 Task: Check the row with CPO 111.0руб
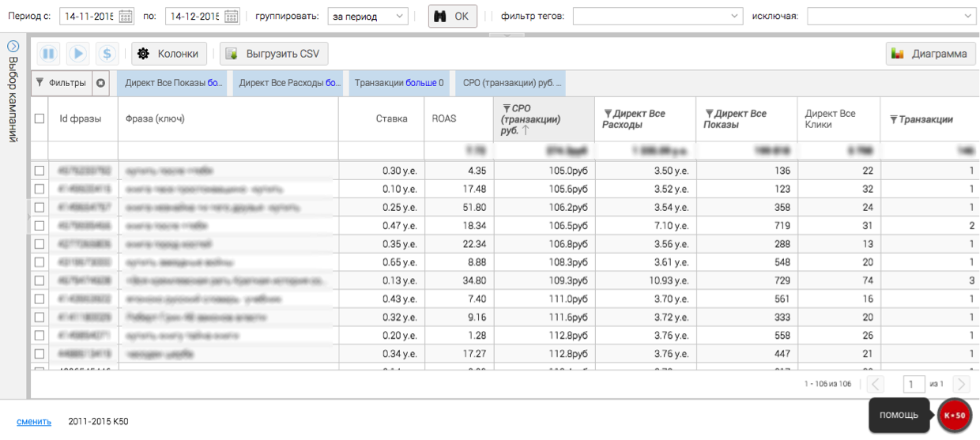tap(40, 299)
